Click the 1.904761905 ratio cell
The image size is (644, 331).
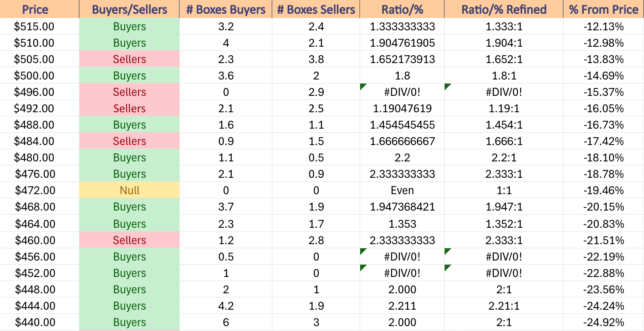coord(402,43)
